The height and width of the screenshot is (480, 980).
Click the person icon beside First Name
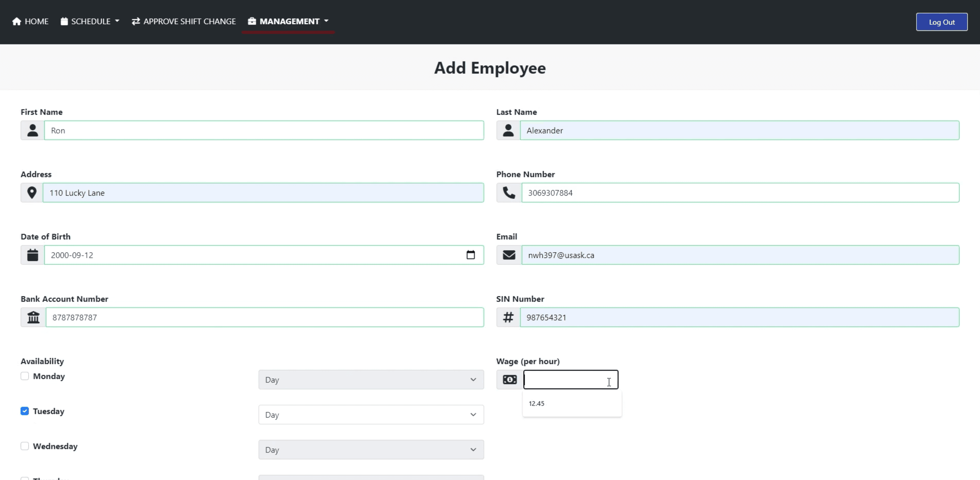(32, 130)
